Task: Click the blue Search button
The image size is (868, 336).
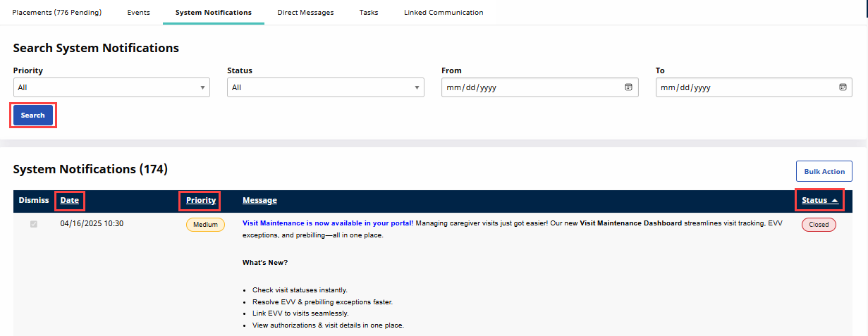Action: coord(33,116)
